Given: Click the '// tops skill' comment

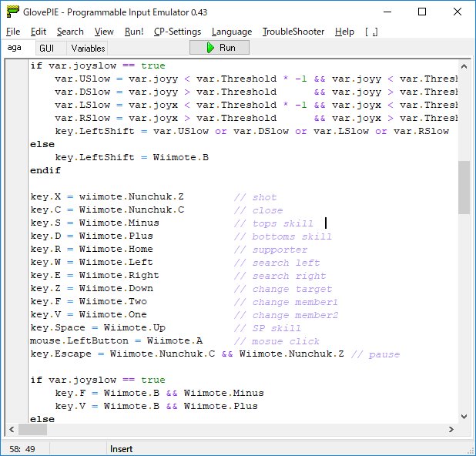Looking at the screenshot, I should click(x=273, y=223).
